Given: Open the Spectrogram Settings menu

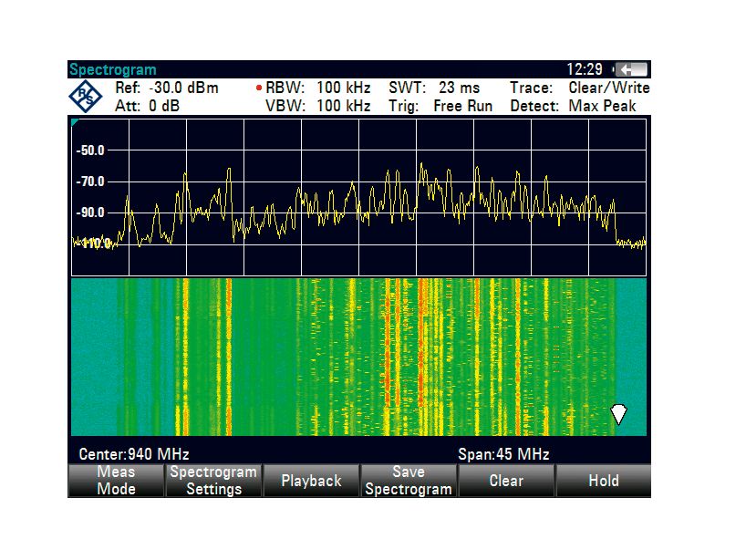Looking at the screenshot, I should (x=213, y=481).
